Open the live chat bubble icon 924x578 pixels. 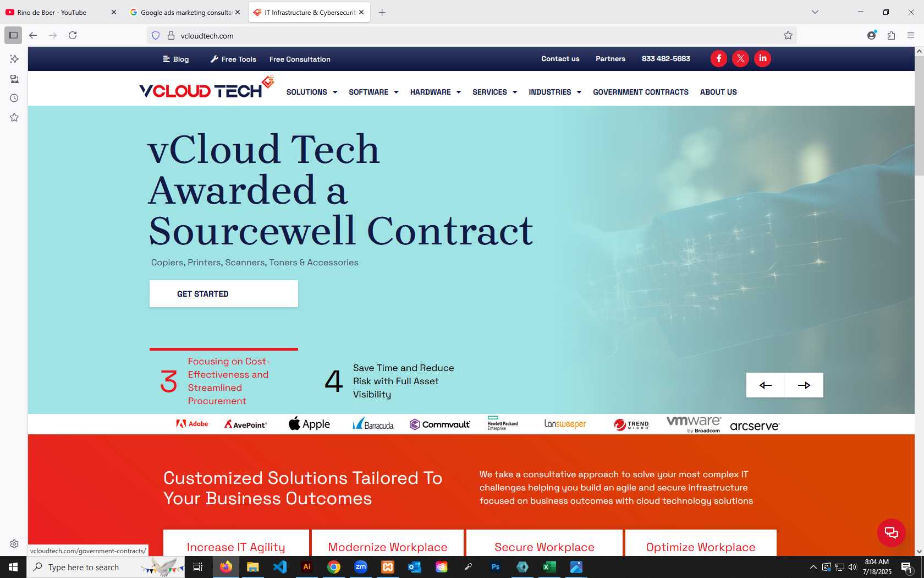pos(891,532)
